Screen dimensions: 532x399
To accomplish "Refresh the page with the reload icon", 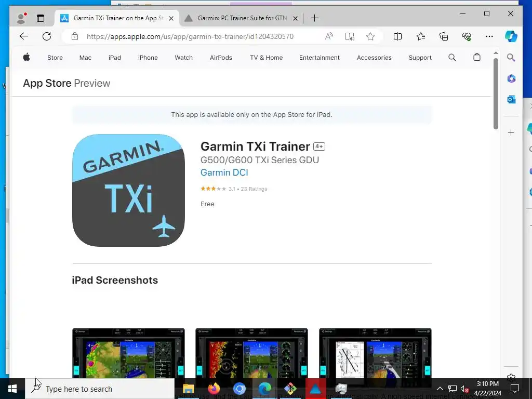I will point(47,36).
